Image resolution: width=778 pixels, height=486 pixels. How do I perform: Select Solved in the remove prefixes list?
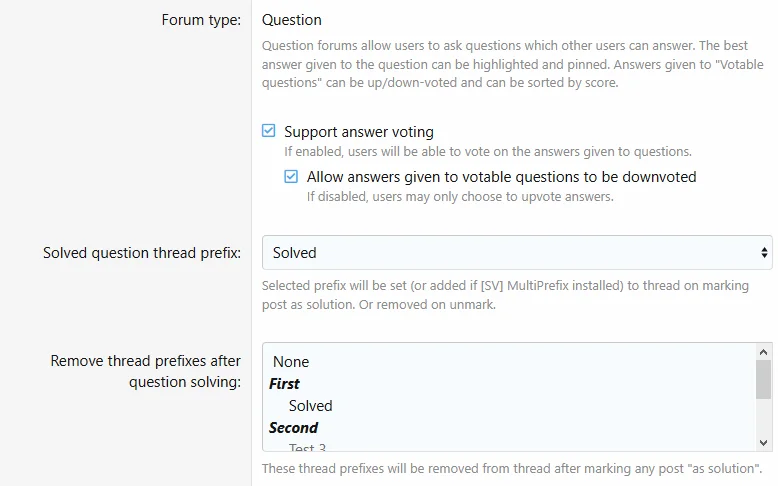310,406
